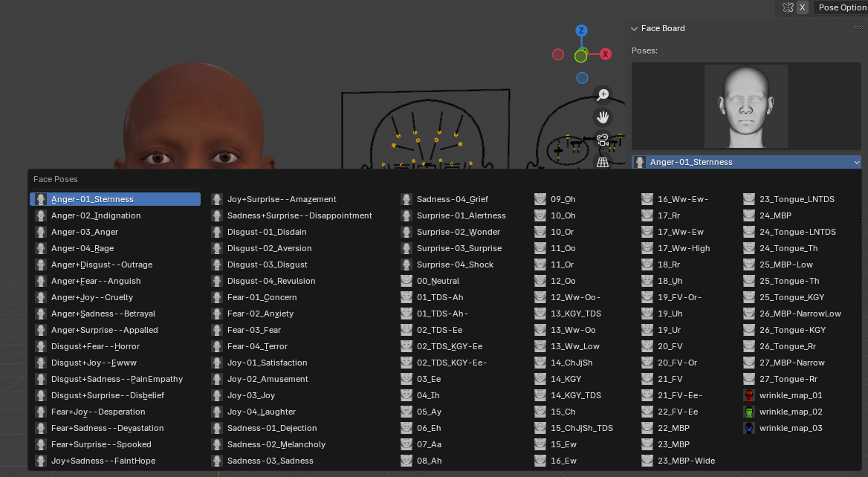The height and width of the screenshot is (477, 868).
Task: Choose the 23_MBP-Wide viseme pose
Action: [685, 461]
